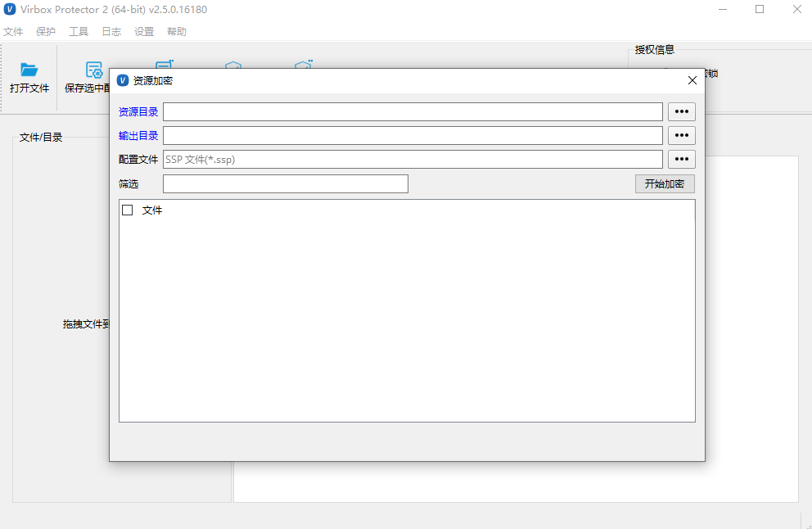Click the 保存选中配置 toolbar icon
Screen dimensions: 812x529
click(x=94, y=70)
